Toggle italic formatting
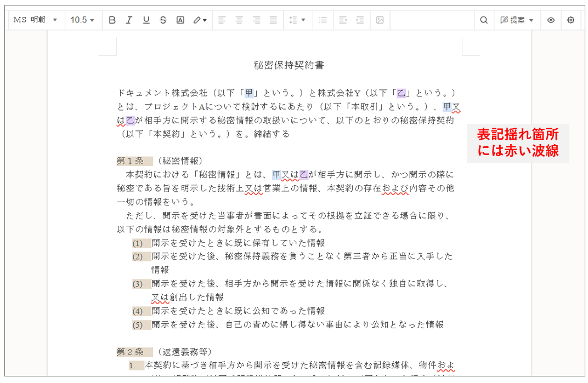 [x=129, y=20]
